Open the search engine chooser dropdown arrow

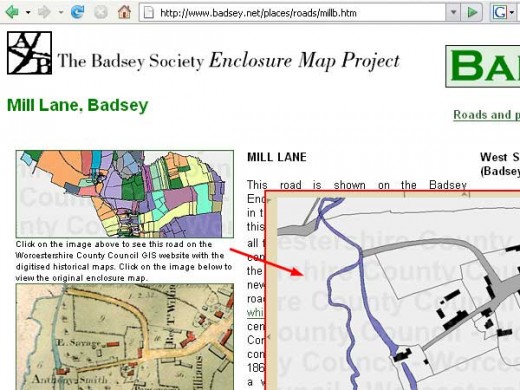[x=512, y=13]
